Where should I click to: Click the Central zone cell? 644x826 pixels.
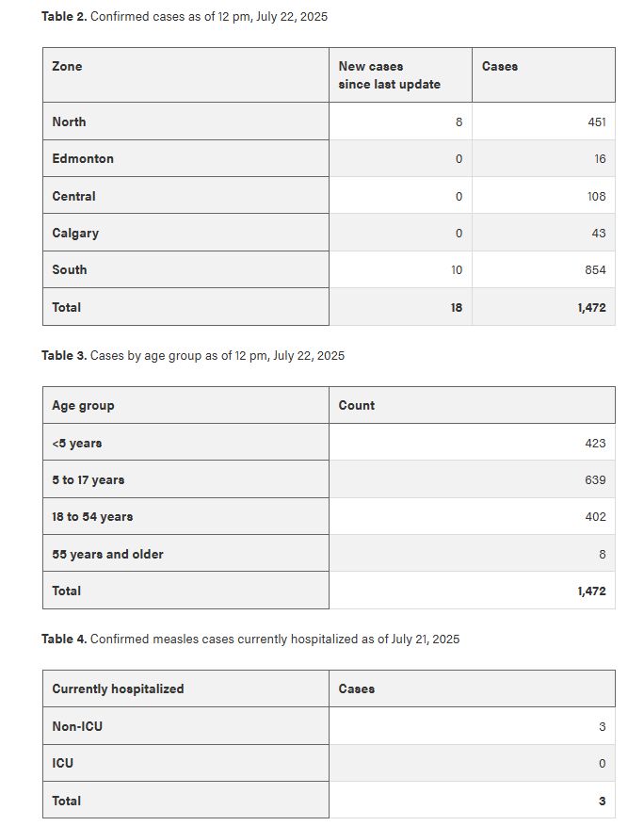[73, 196]
